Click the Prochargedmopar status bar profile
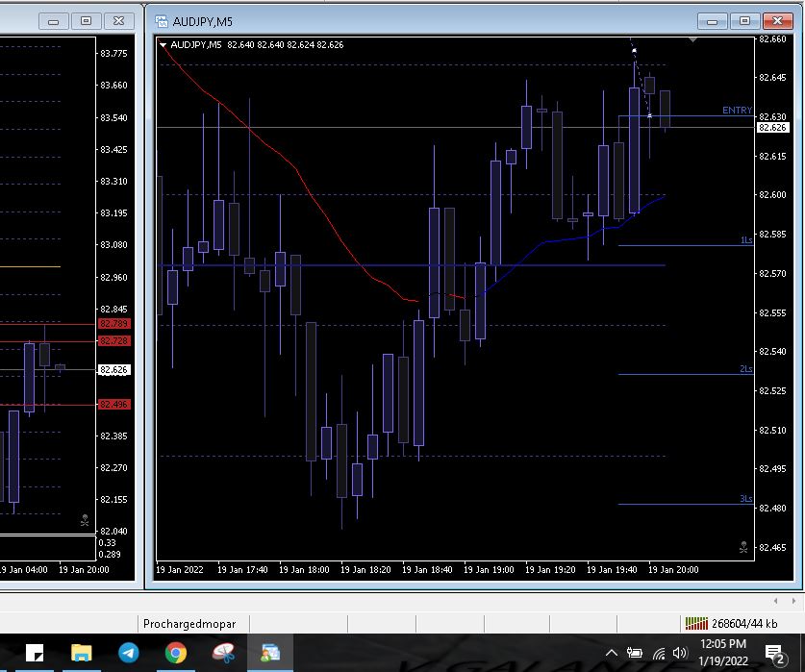The image size is (805, 672). pyautogui.click(x=189, y=624)
